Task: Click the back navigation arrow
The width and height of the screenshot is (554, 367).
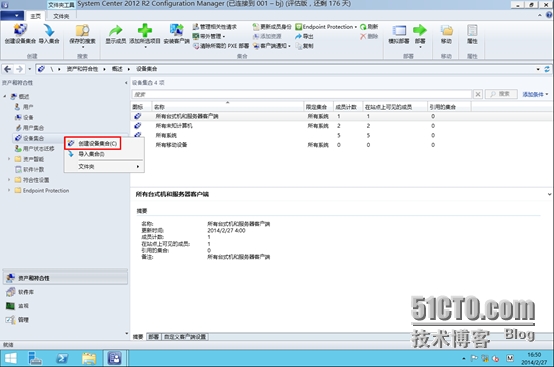Action: tap(7, 69)
